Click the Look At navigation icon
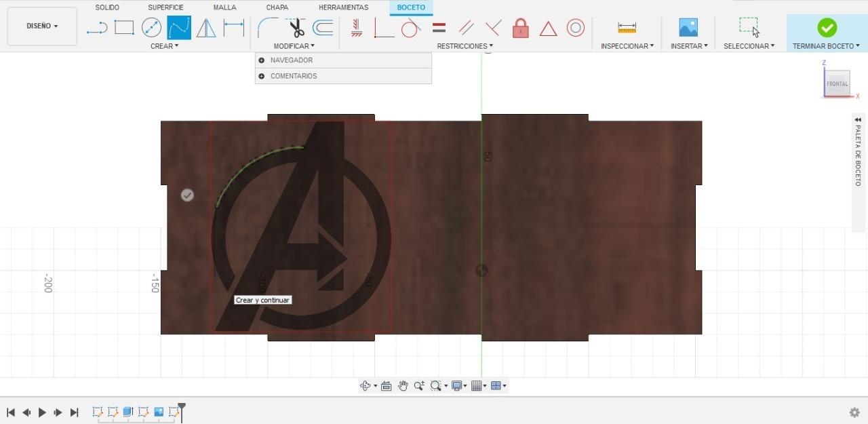This screenshot has width=868, height=424. coord(387,386)
